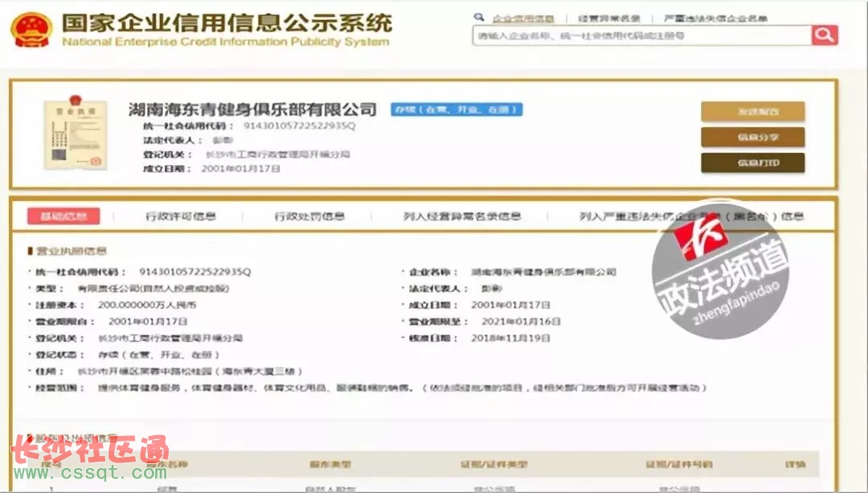This screenshot has height=493, width=868.
Task: Click the 营业期限至 value 2021年01月16日
Action: tap(521, 321)
